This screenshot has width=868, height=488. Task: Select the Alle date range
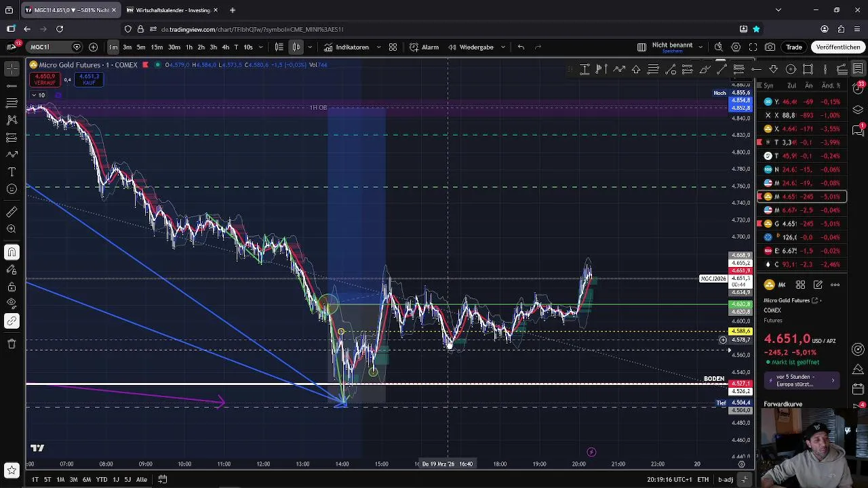coord(142,479)
